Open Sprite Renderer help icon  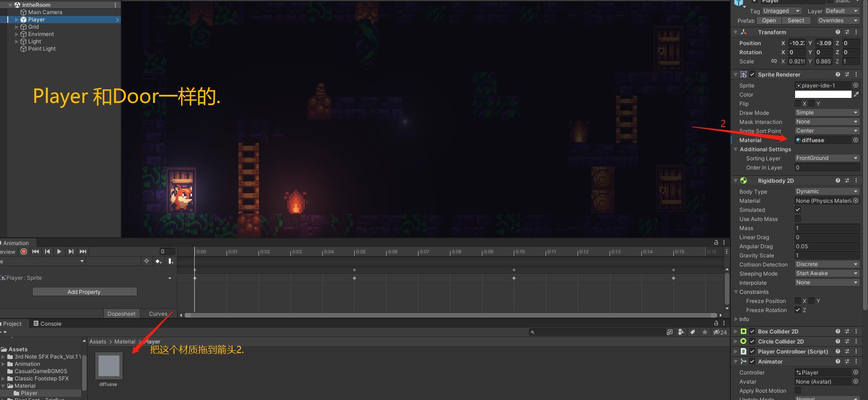tap(838, 74)
